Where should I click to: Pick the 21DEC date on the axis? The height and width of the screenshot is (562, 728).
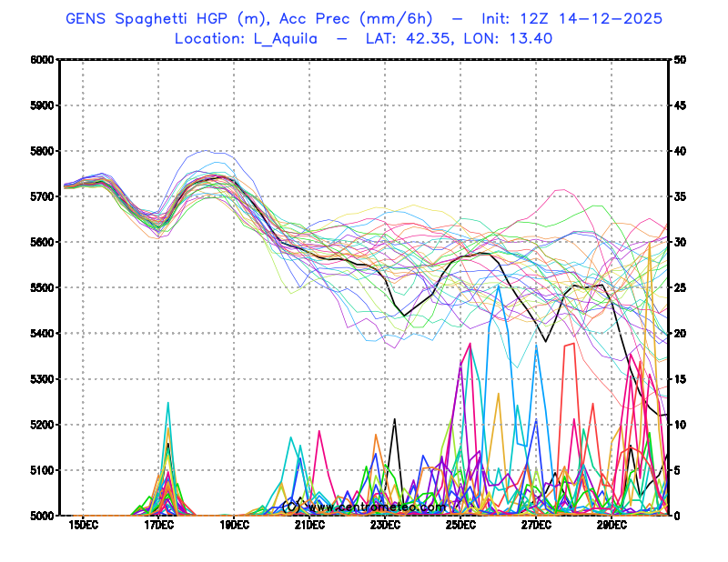pos(309,526)
